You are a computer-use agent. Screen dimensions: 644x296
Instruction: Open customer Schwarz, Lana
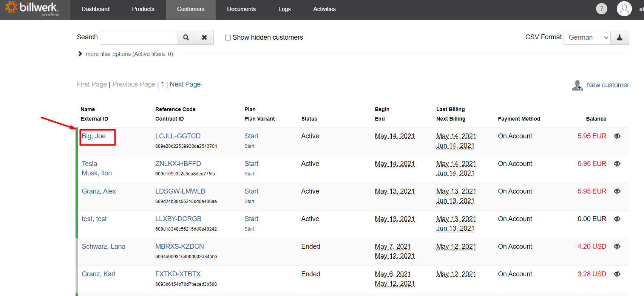(x=103, y=246)
